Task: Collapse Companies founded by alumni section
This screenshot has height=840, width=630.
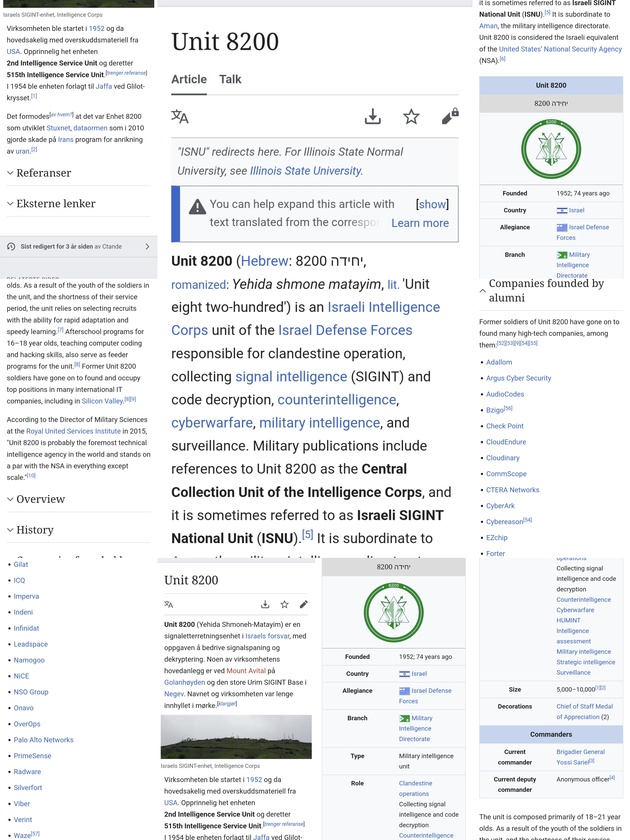Action: pos(483,291)
